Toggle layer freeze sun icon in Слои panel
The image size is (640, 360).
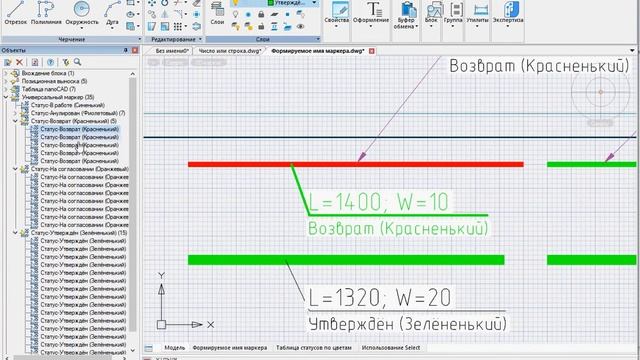(248, 14)
